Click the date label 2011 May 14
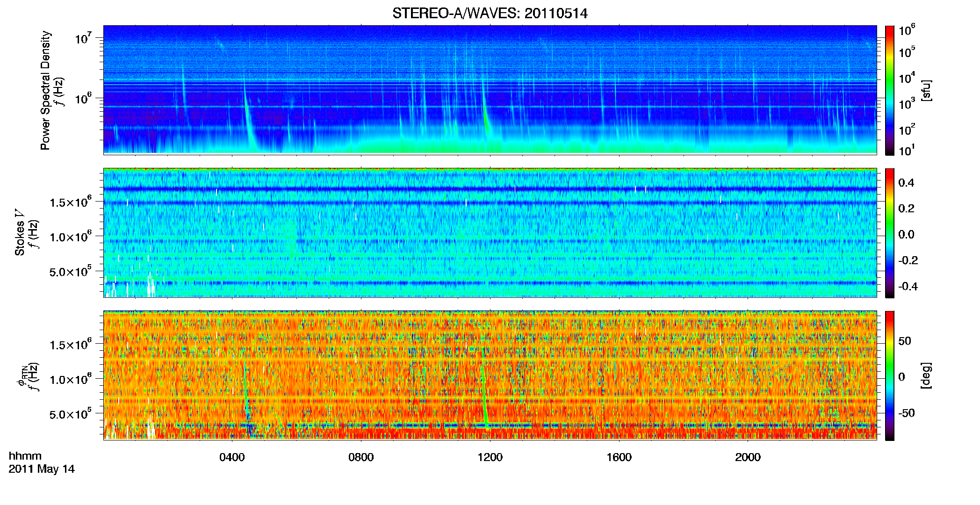Screen dimensions: 980x505 tap(42, 469)
